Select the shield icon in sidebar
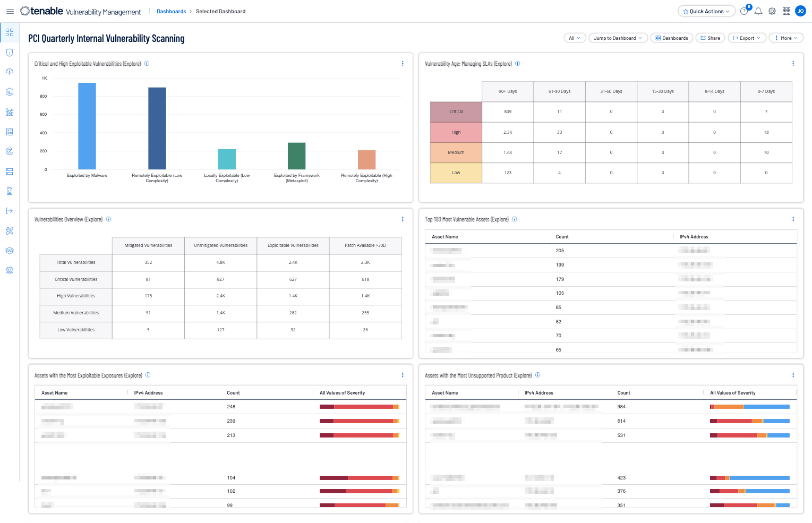This screenshot has width=812, height=523. pyautogui.click(x=10, y=53)
